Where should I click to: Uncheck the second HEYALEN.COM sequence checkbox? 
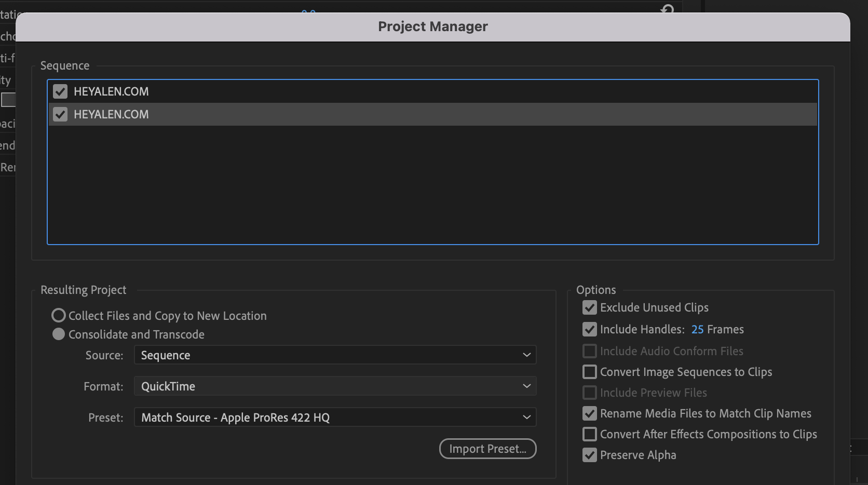[60, 114]
